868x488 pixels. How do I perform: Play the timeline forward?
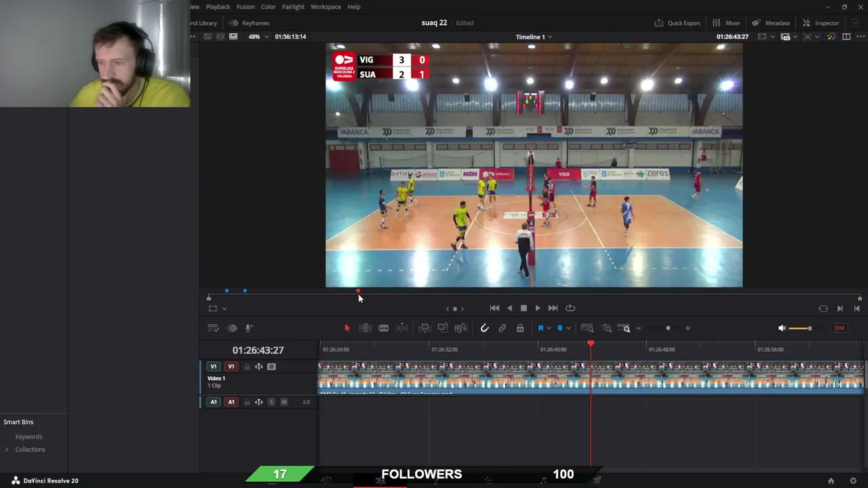click(x=538, y=308)
